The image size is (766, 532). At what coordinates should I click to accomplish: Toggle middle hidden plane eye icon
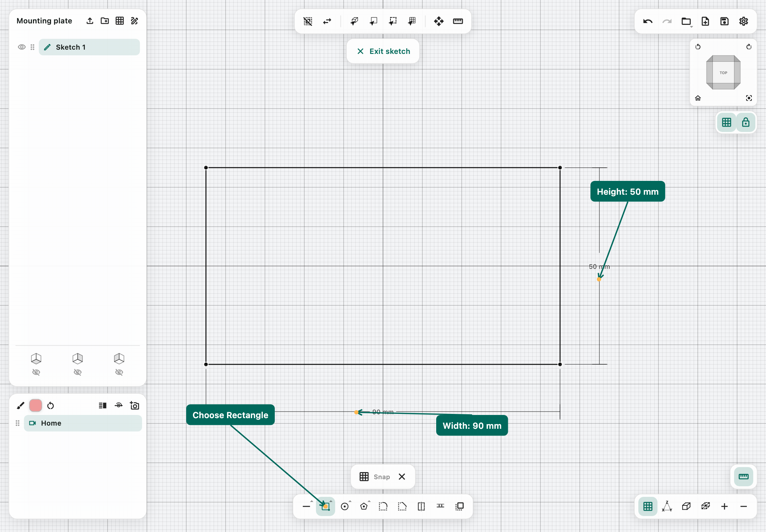tap(78, 372)
